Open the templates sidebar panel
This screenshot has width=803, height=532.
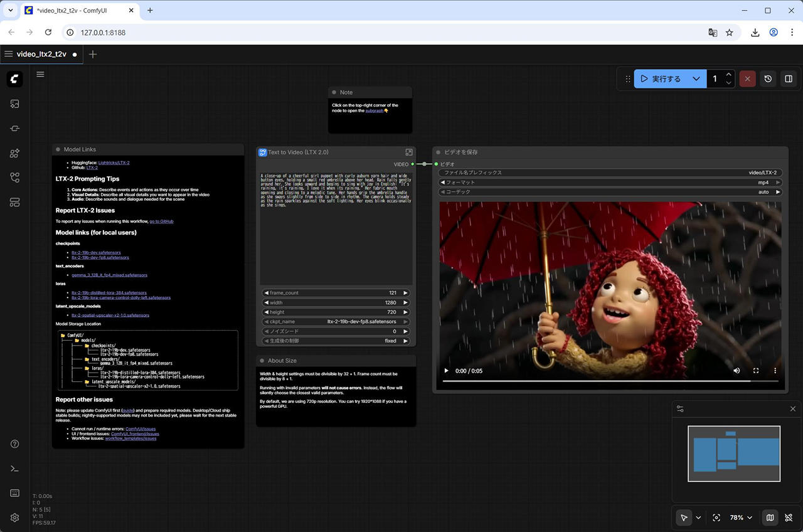coord(15,202)
